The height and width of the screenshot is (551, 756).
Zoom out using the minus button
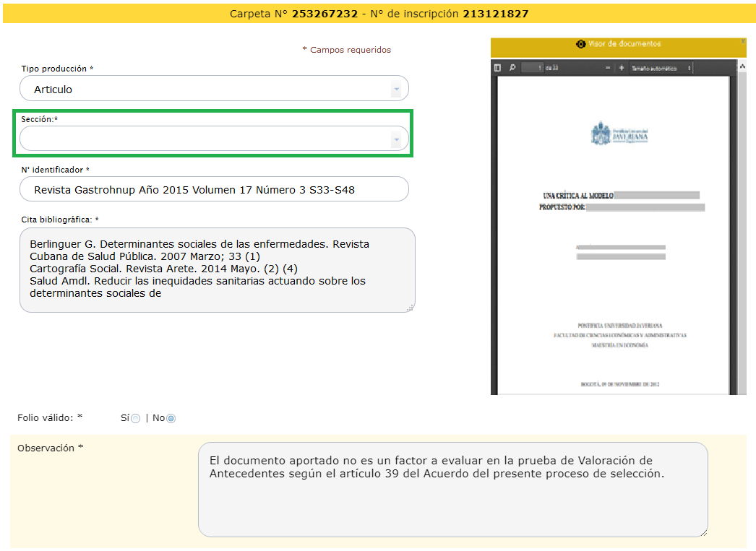tap(608, 68)
